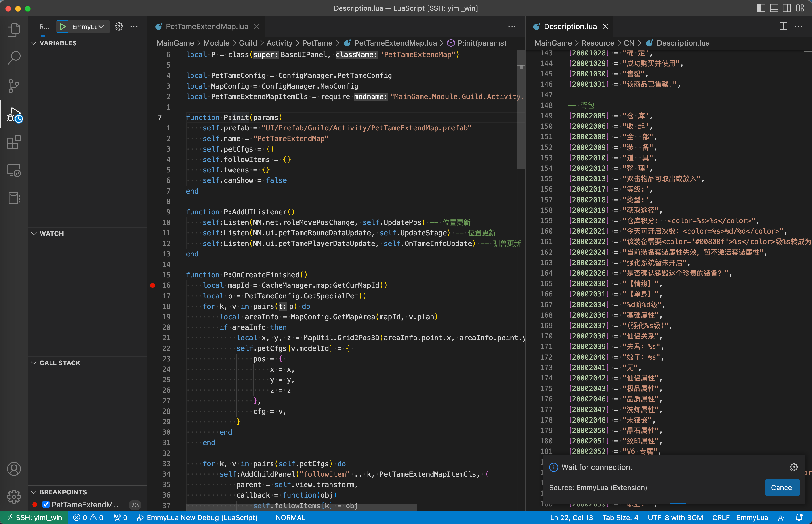Click the MainGame breadcrumb in left editor
812x524 pixels.
(175, 43)
